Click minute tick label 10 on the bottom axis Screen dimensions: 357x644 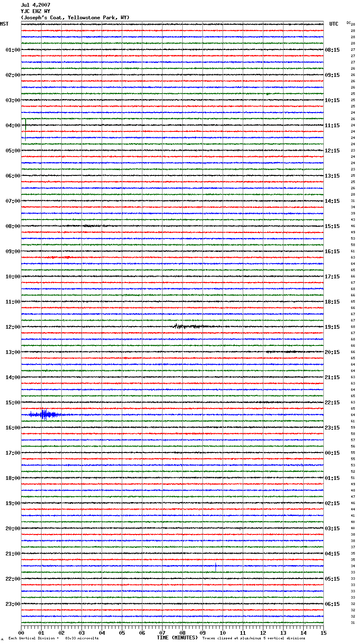(223, 633)
